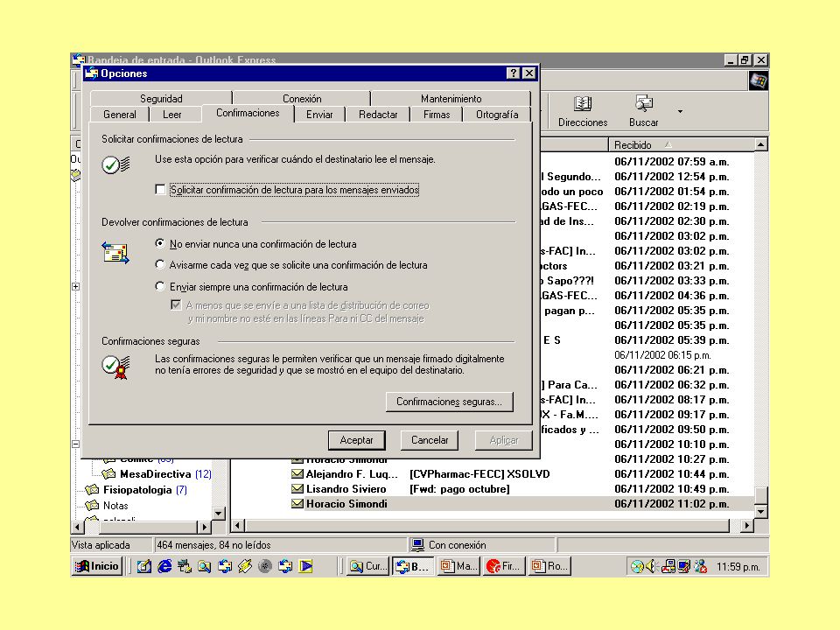Click folder tree horizontal scroll right arrow
Screen dimensions: 840x630
click(x=204, y=527)
